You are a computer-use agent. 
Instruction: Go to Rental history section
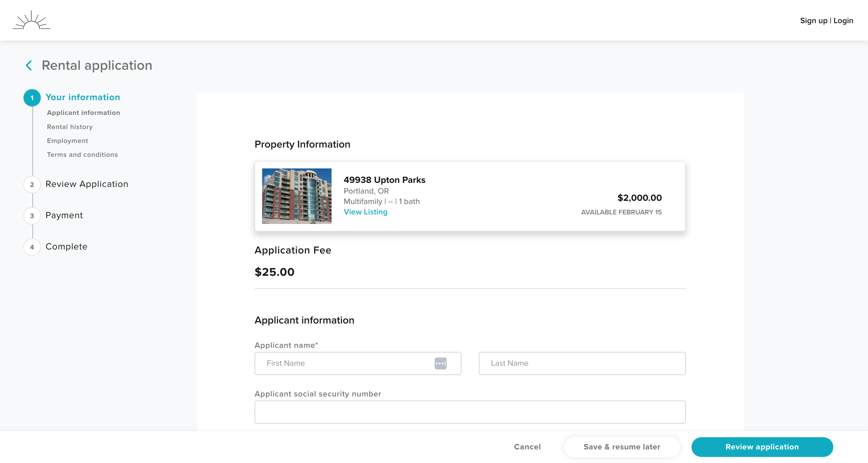point(70,127)
